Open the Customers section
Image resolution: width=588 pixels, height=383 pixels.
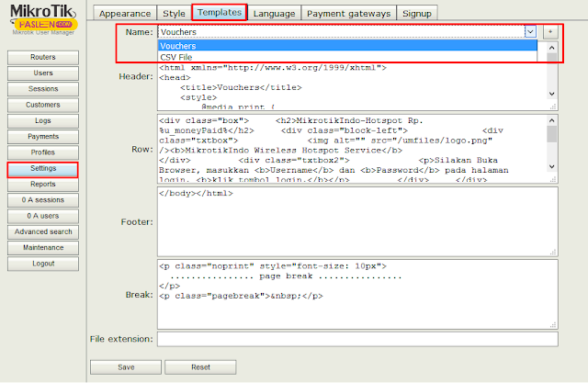pos(43,105)
